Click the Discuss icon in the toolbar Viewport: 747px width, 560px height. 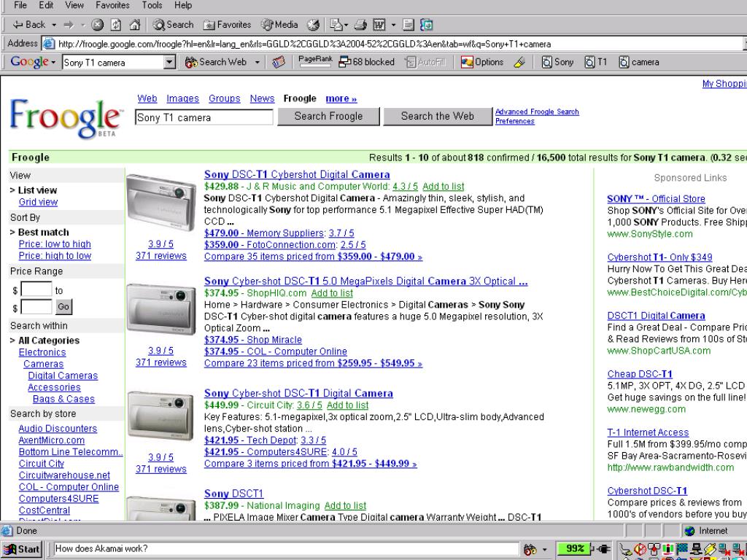[409, 25]
